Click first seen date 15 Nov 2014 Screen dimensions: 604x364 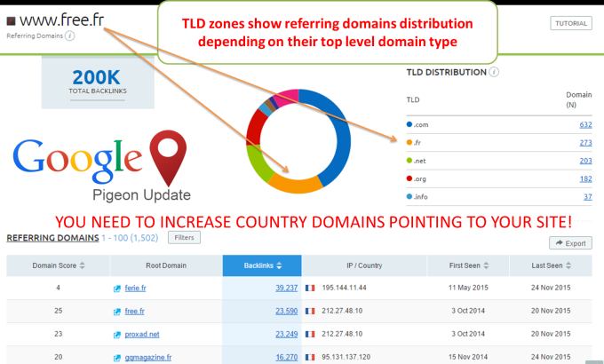(x=468, y=357)
